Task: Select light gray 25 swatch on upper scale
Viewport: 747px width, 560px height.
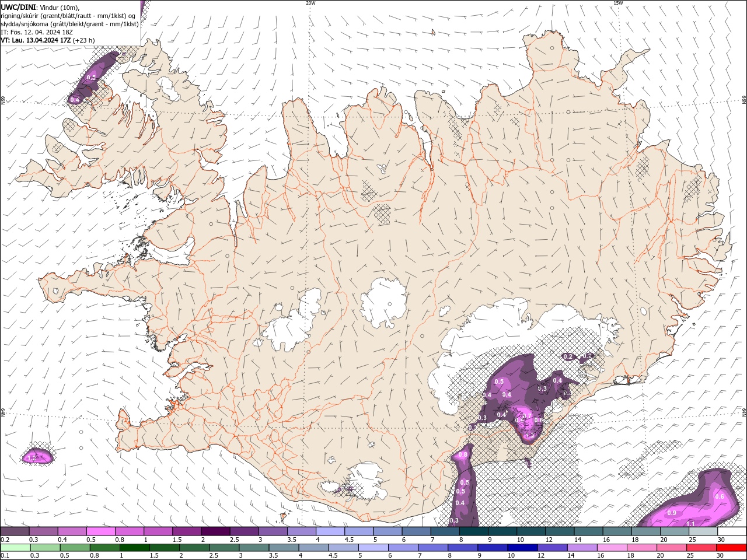Action: pyautogui.click(x=702, y=531)
